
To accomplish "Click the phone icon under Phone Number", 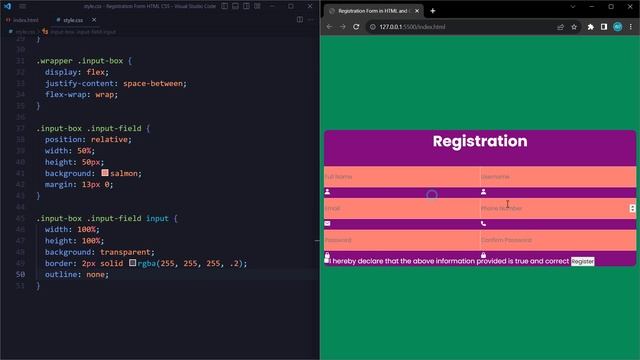I will tap(483, 223).
